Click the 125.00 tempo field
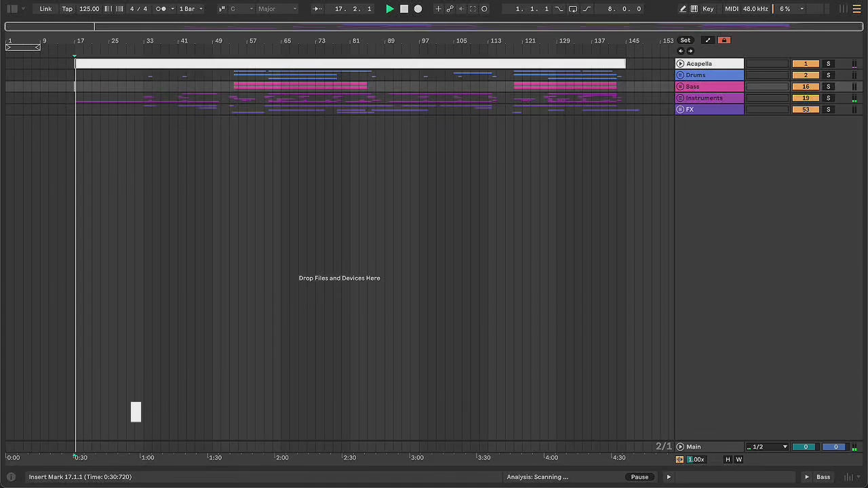 click(89, 9)
